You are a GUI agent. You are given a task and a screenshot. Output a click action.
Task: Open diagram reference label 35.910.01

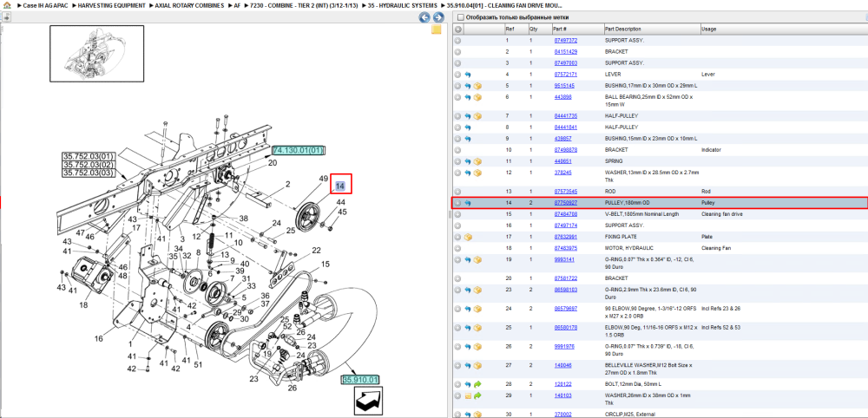coord(360,379)
